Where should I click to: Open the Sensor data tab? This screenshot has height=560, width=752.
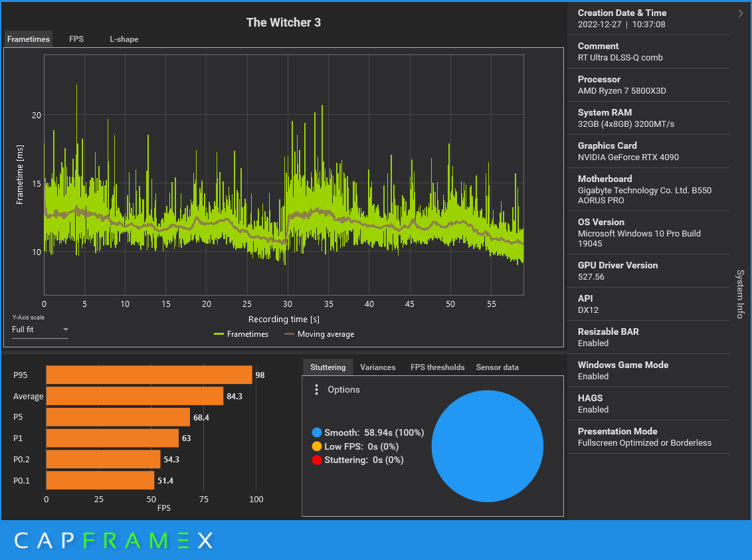[497, 367]
